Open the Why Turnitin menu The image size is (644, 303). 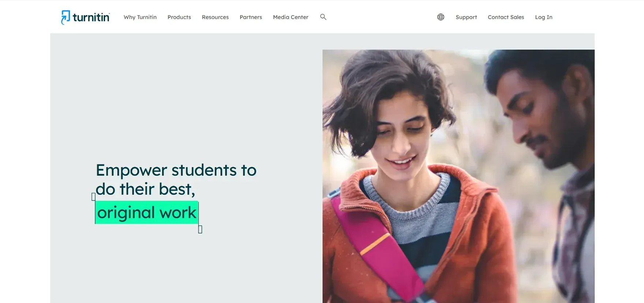coord(140,17)
